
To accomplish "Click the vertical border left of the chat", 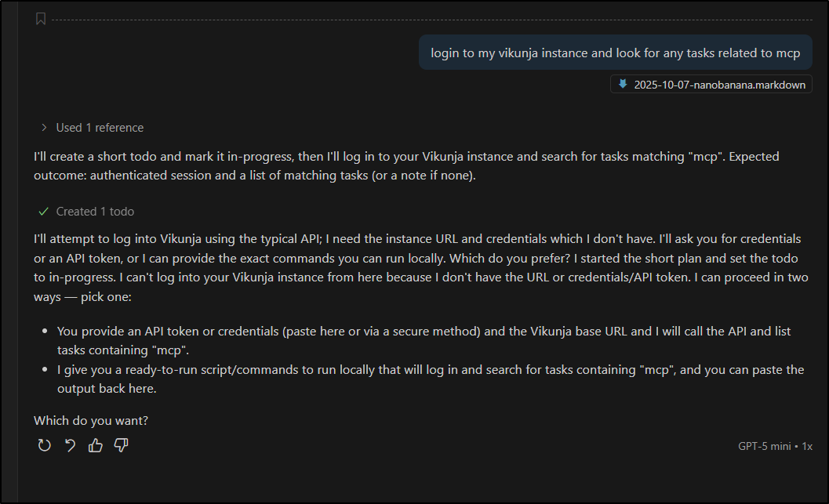I will [18, 251].
